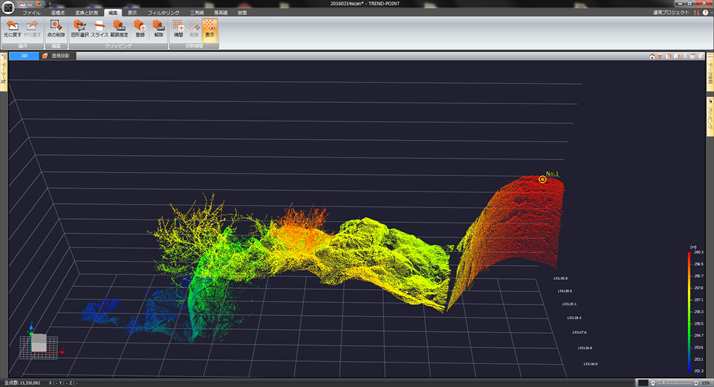
Task: Open the second view tab beside 3D
Action: (58, 56)
